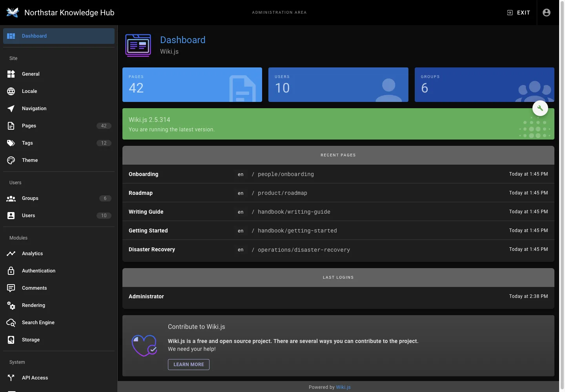
Task: Click the Theme palette icon
Action: click(11, 160)
